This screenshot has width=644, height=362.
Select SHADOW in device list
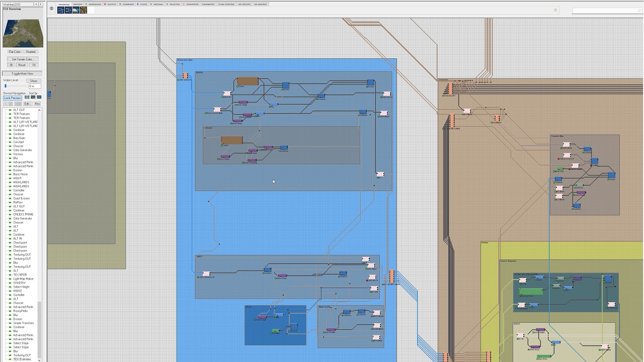[19, 283]
